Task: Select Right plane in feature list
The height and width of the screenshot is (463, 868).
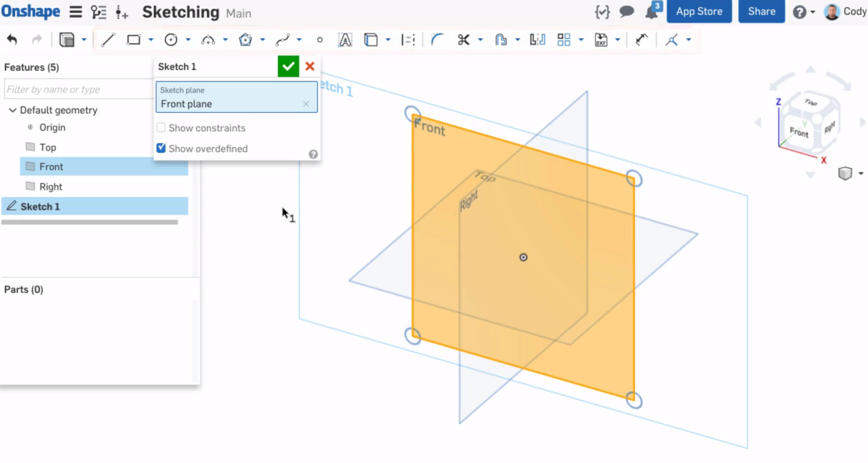Action: pos(50,187)
